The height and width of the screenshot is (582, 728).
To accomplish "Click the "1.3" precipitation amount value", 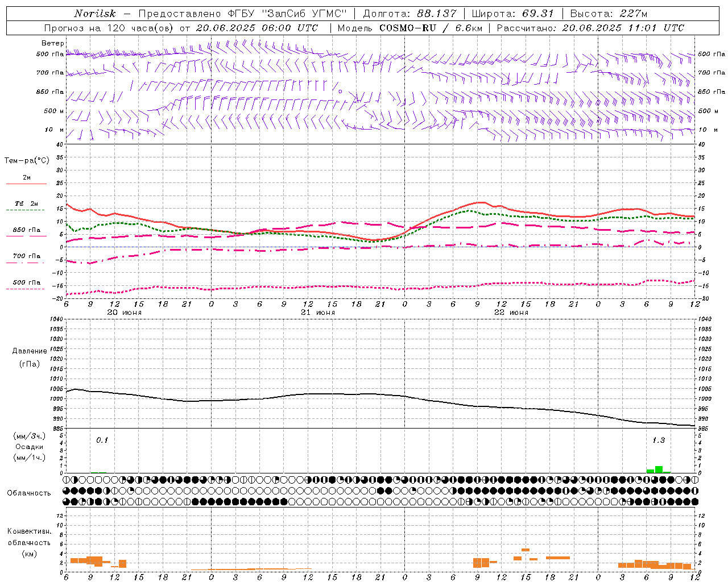I will pos(658,440).
